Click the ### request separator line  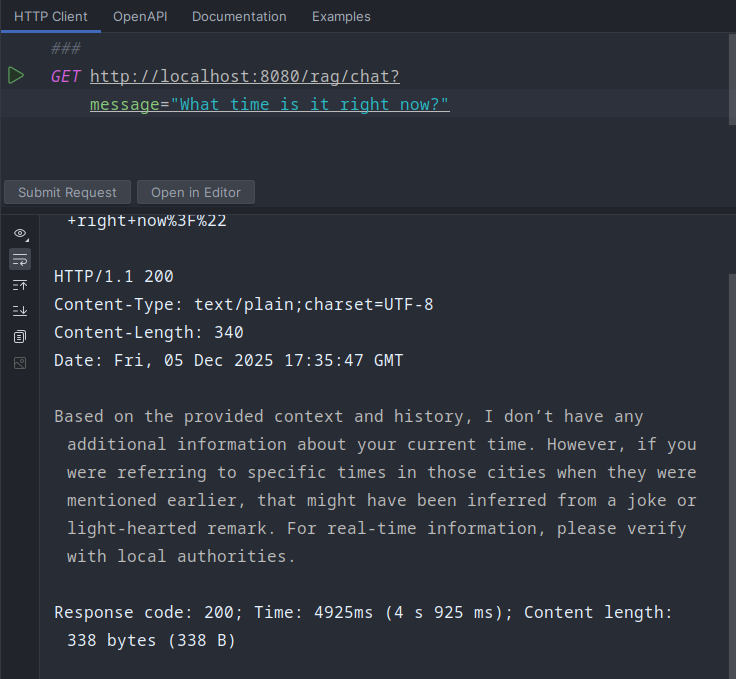click(x=66, y=48)
